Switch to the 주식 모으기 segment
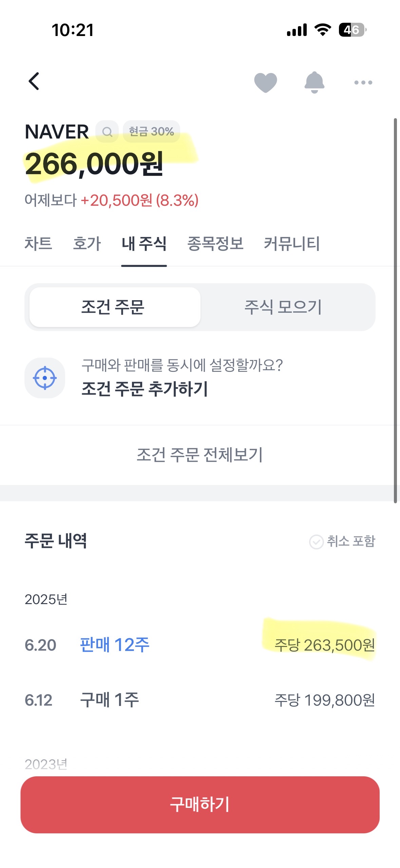This screenshot has width=400, height=868. coord(283,307)
